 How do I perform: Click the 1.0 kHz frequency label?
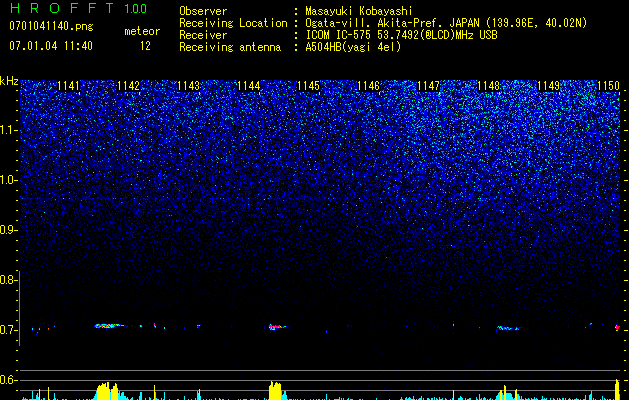pyautogui.click(x=8, y=180)
